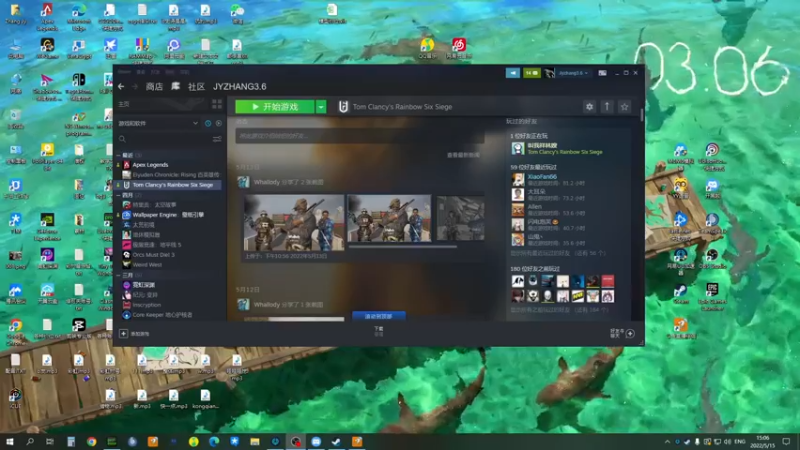This screenshot has width=800, height=450.
Task: Open the 社区 (Community) tab
Action: [x=196, y=87]
